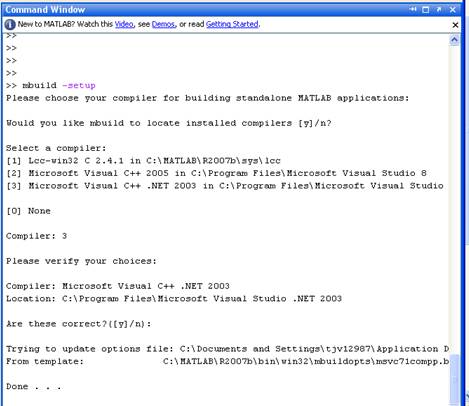Click the Command Window title bar text
The image size is (469, 406).
tap(45, 10)
